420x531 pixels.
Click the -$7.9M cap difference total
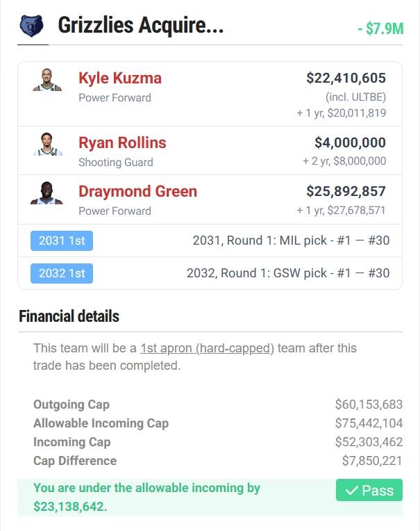tap(380, 28)
